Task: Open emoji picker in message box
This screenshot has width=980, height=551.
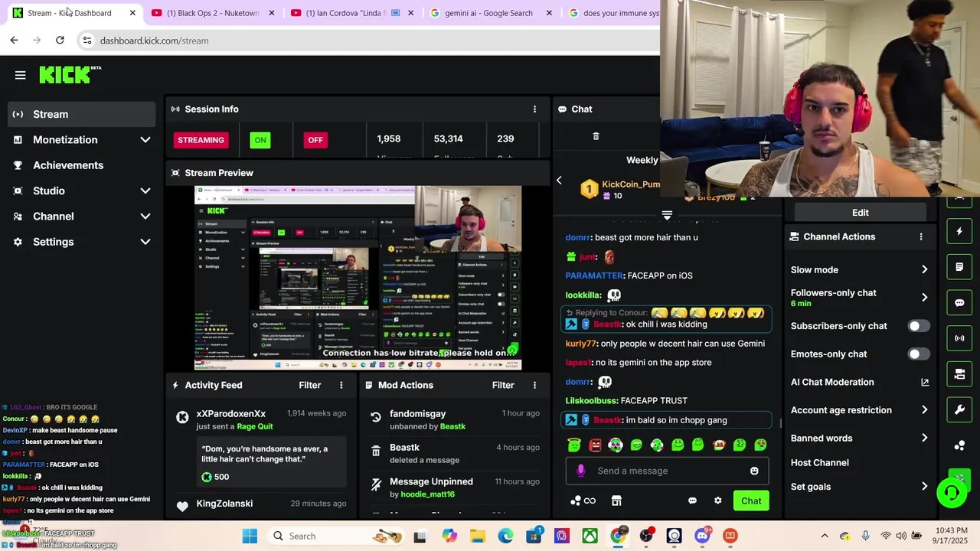Action: [x=754, y=471]
